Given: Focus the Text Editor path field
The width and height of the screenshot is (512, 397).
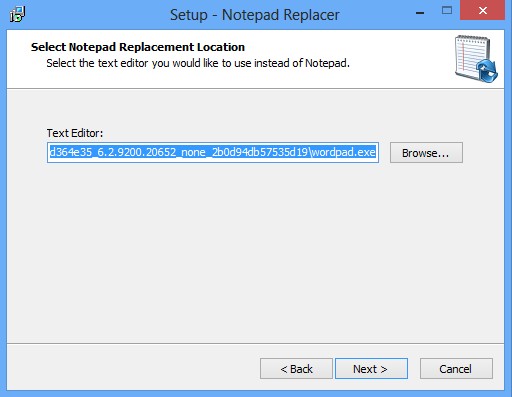Looking at the screenshot, I should pyautogui.click(x=213, y=153).
